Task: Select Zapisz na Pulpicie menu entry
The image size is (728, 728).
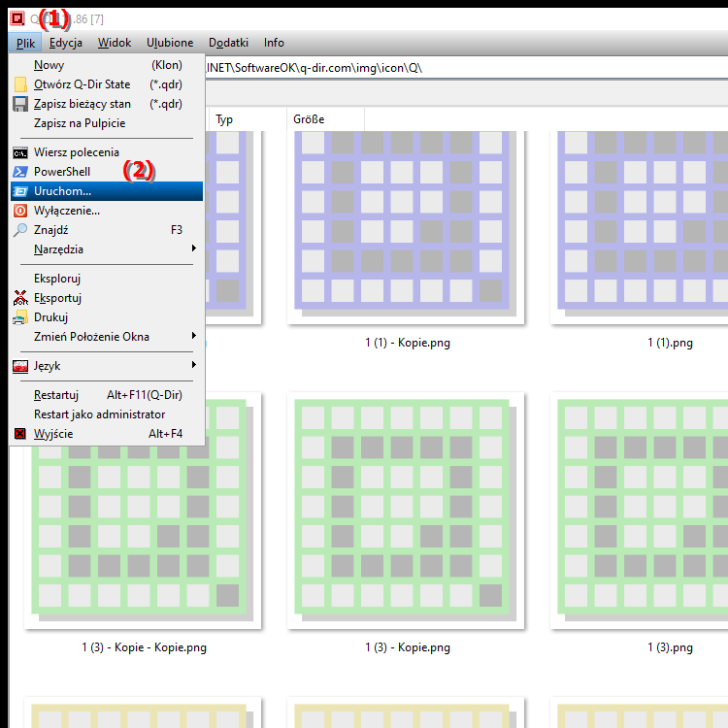Action: (107, 123)
